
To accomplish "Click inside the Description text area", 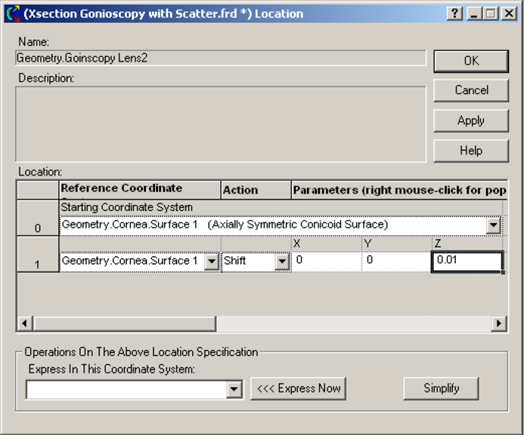I will point(221,124).
